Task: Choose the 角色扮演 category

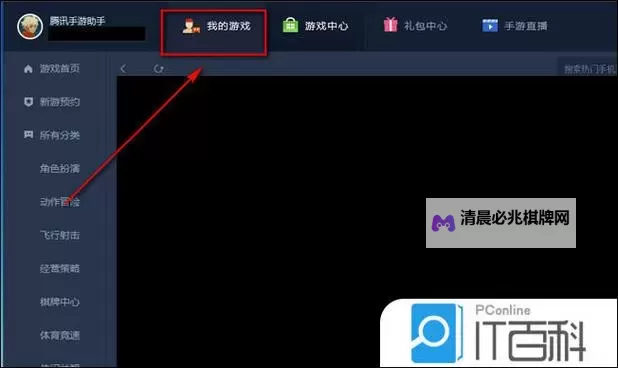Action: coord(60,169)
